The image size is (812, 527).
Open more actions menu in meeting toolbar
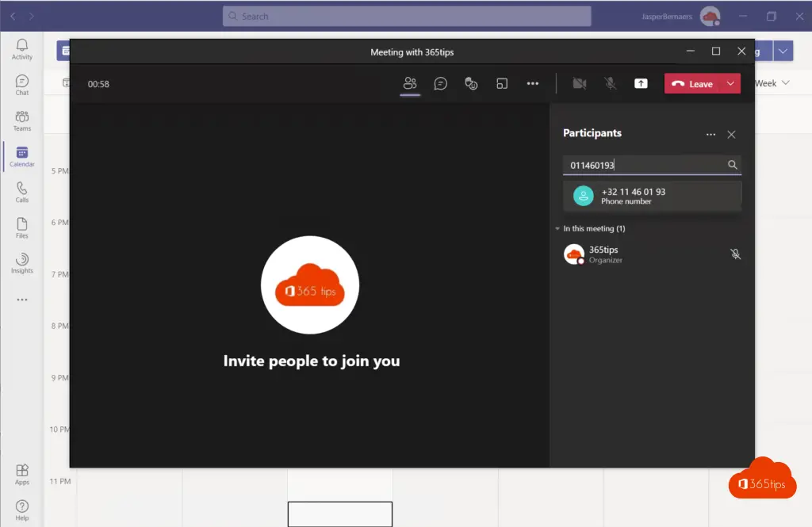click(x=533, y=83)
